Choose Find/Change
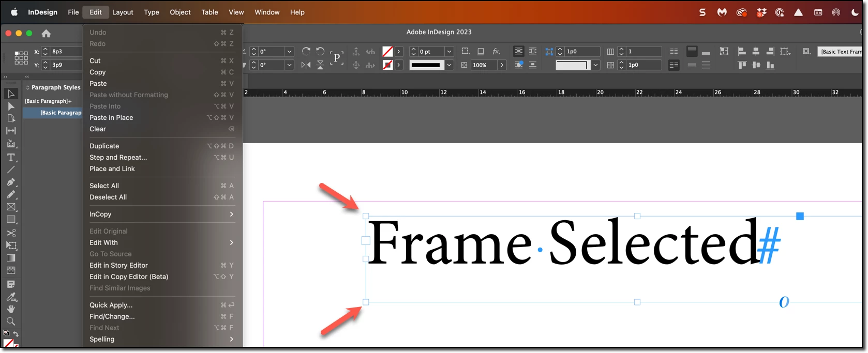 pyautogui.click(x=162, y=316)
